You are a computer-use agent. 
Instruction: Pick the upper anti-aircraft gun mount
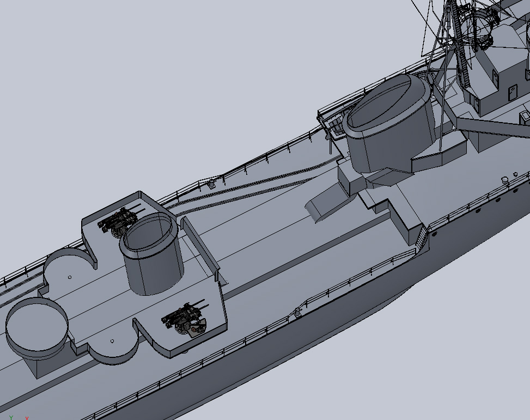click(x=118, y=221)
